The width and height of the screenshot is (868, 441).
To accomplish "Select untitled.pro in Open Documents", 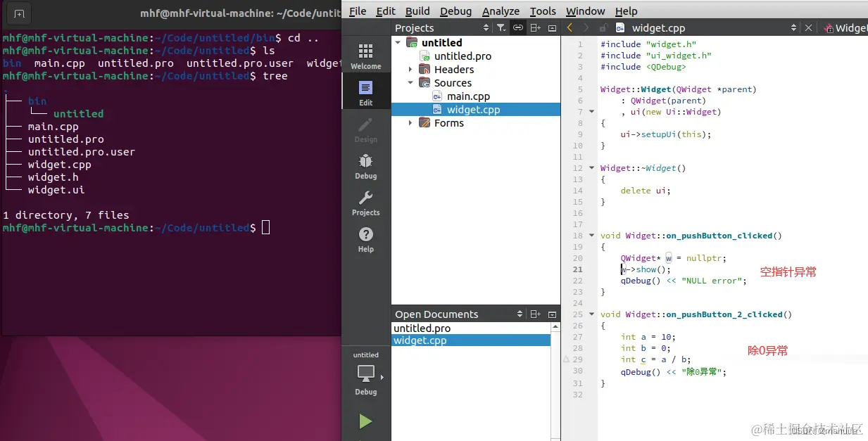I will (471, 328).
